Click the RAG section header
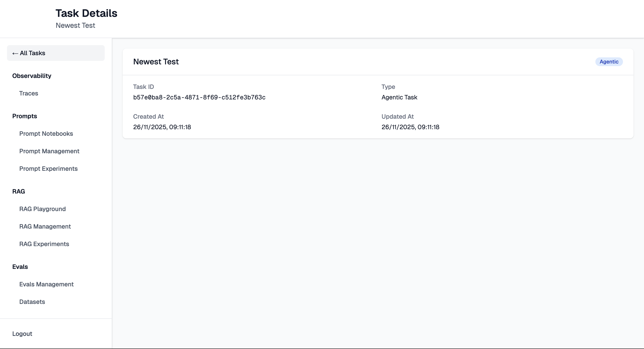The height and width of the screenshot is (349, 644). point(18,191)
